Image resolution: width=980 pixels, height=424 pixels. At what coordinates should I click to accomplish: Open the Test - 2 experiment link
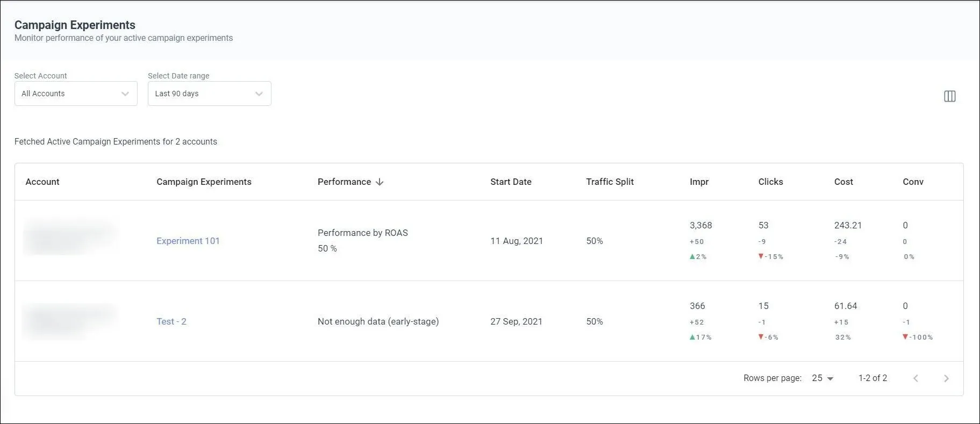tap(171, 321)
